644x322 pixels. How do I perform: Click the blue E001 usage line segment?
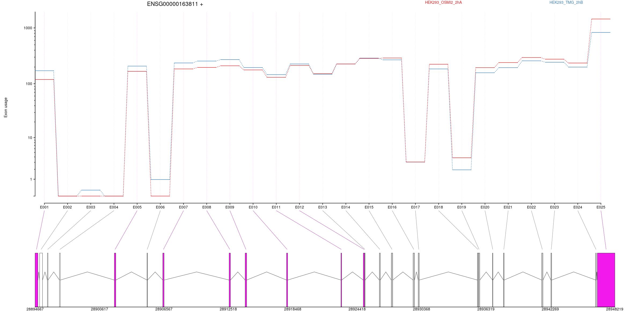(x=44, y=71)
